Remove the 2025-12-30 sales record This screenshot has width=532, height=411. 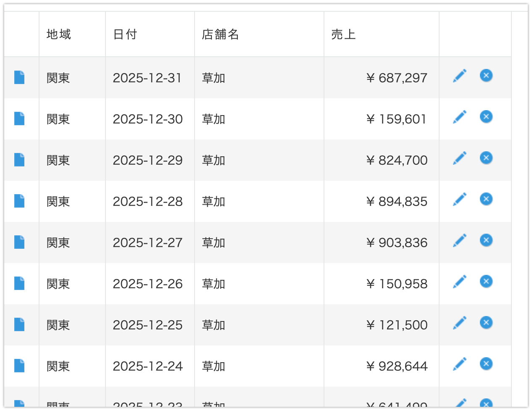[486, 117]
